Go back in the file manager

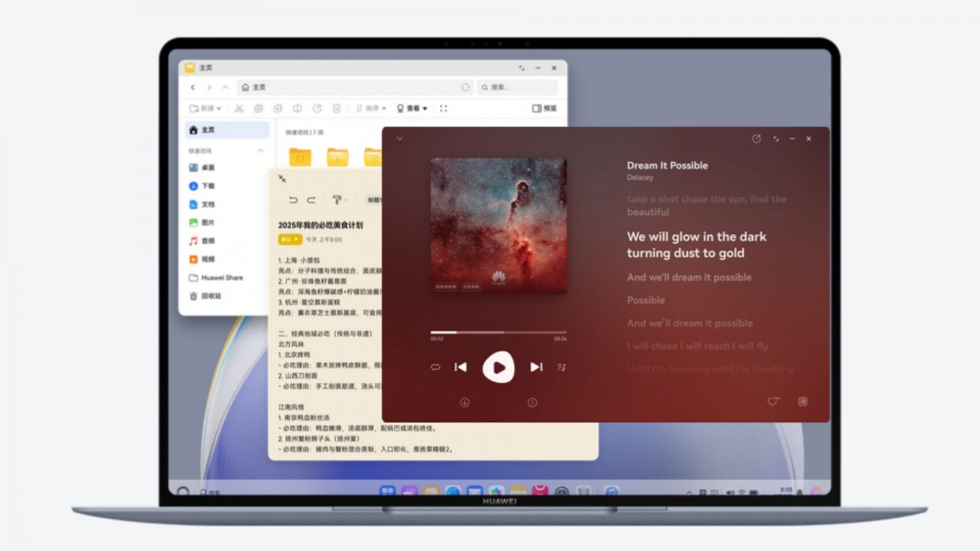point(193,88)
